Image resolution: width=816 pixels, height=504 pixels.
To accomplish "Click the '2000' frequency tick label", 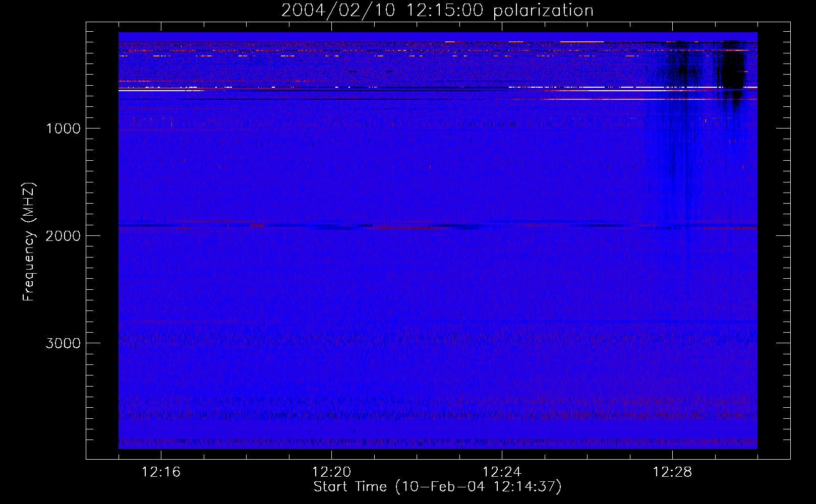I will pyautogui.click(x=63, y=236).
